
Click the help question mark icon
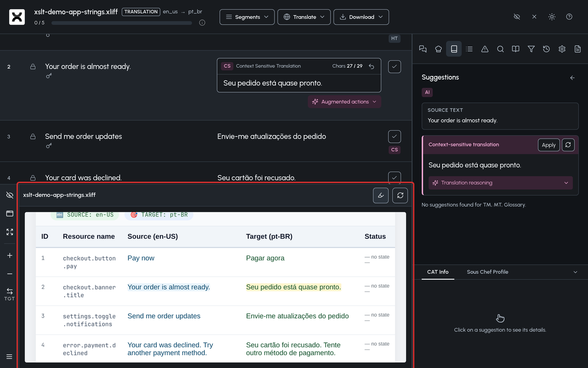(x=569, y=17)
